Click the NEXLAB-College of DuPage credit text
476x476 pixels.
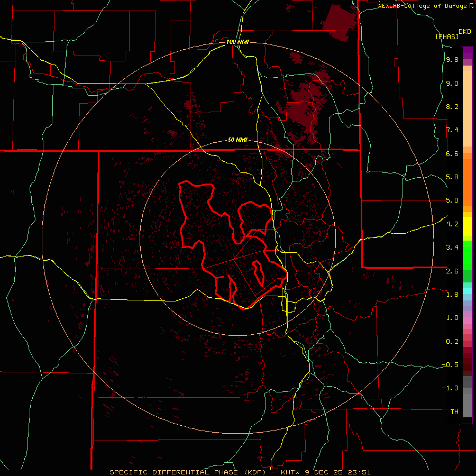click(425, 6)
